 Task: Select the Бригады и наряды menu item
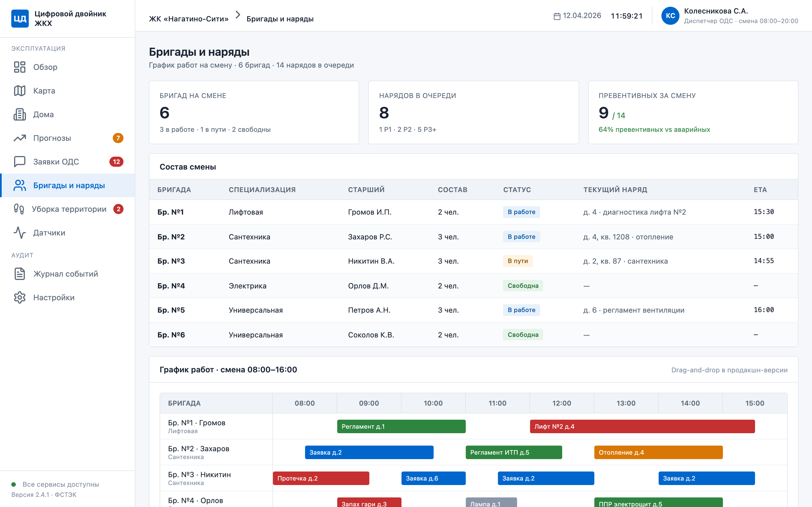point(68,185)
